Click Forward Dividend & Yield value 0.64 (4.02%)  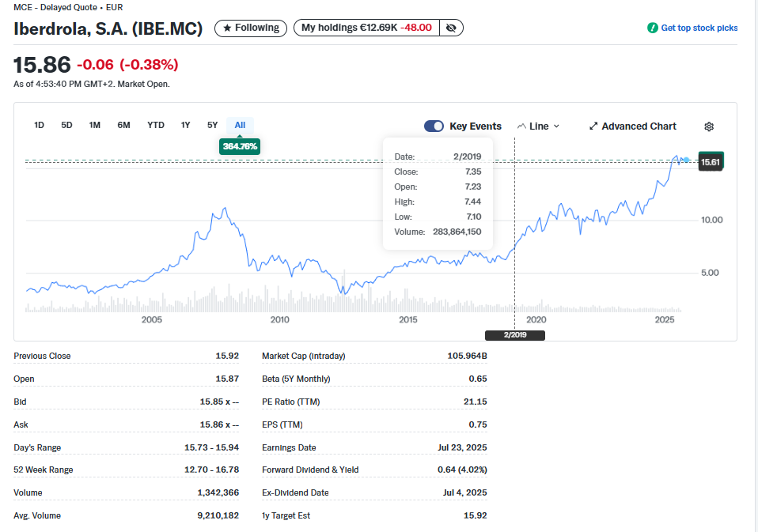[x=462, y=470]
